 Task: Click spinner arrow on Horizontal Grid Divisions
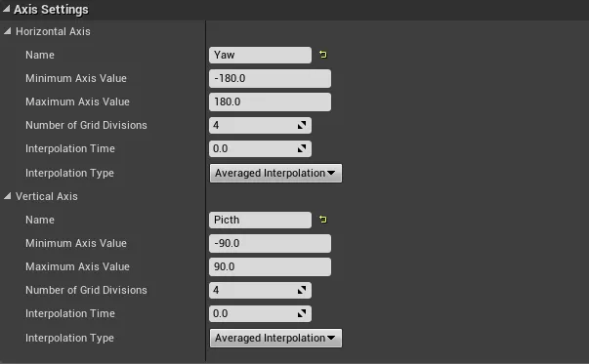(302, 125)
